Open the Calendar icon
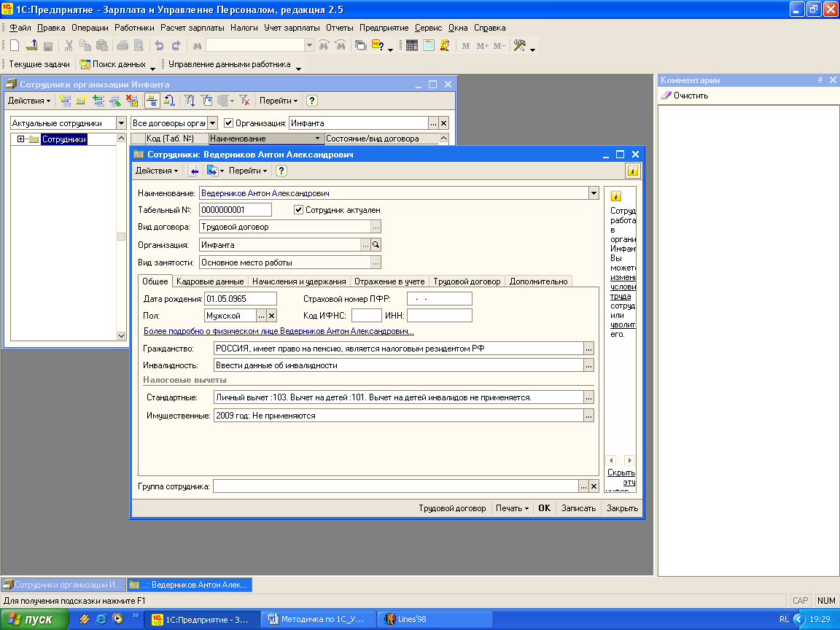 pyautogui.click(x=428, y=45)
